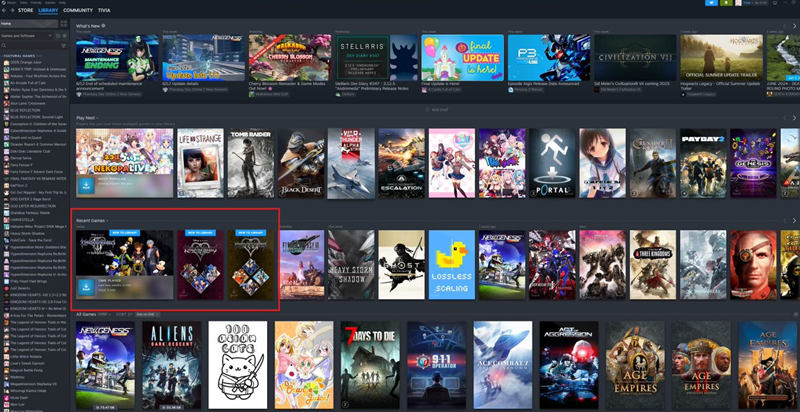This screenshot has height=412, width=800.
Task: Open the account name dropdown in top bar
Action: click(755, 3)
